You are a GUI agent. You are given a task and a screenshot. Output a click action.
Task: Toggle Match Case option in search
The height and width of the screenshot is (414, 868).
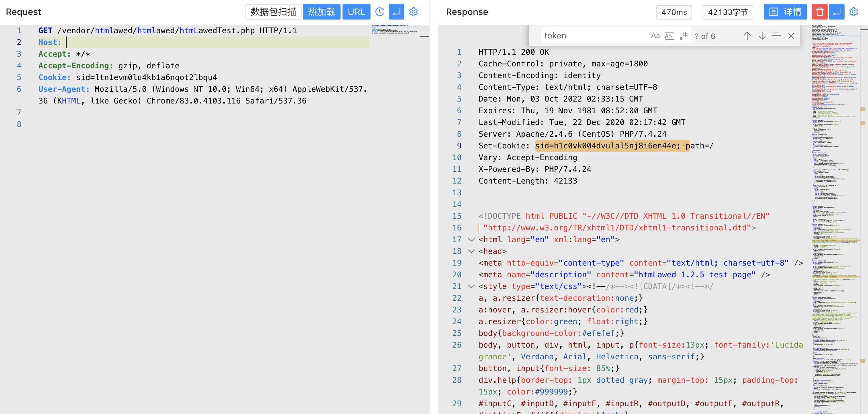(655, 36)
